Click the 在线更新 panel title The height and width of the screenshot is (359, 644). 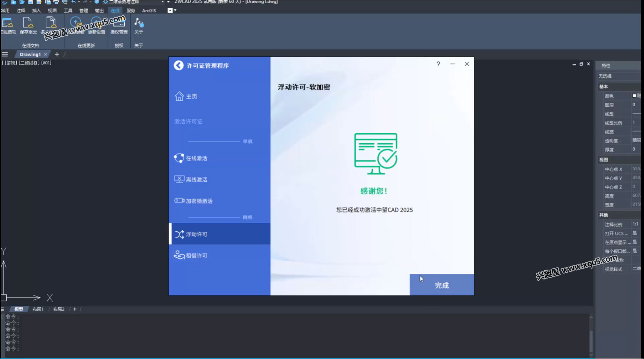[86, 45]
